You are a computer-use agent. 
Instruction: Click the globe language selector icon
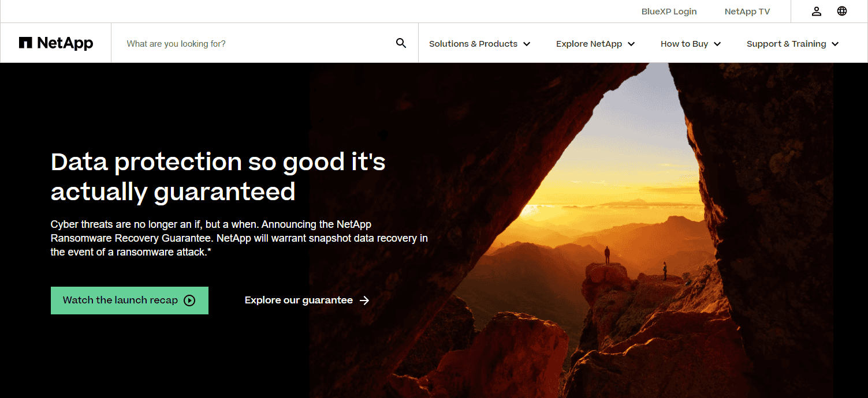click(x=842, y=12)
